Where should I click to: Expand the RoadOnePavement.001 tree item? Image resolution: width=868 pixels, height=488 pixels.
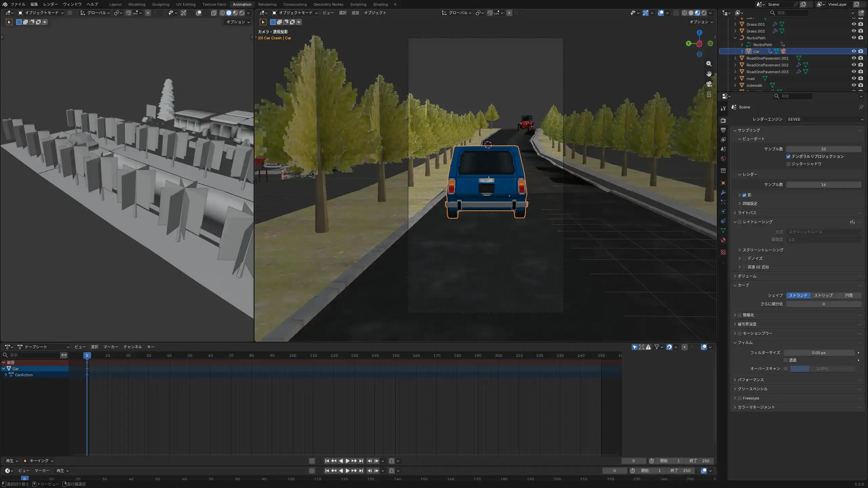click(735, 58)
